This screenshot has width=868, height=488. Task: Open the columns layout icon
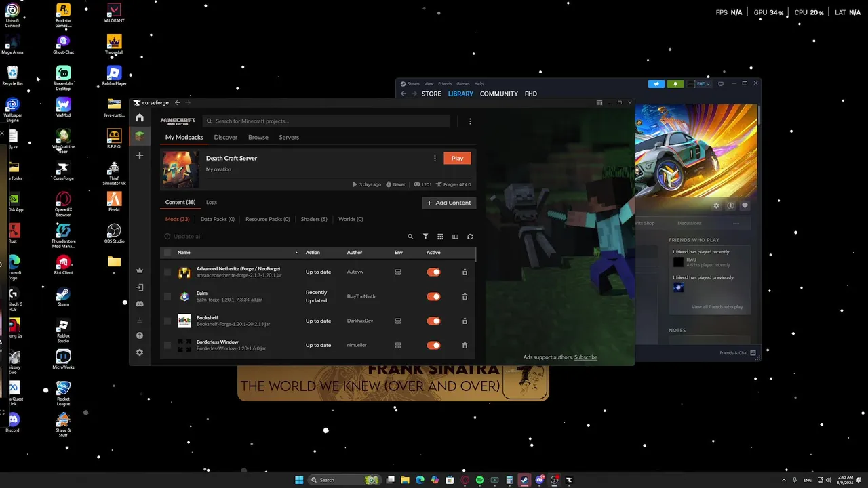[455, 237]
